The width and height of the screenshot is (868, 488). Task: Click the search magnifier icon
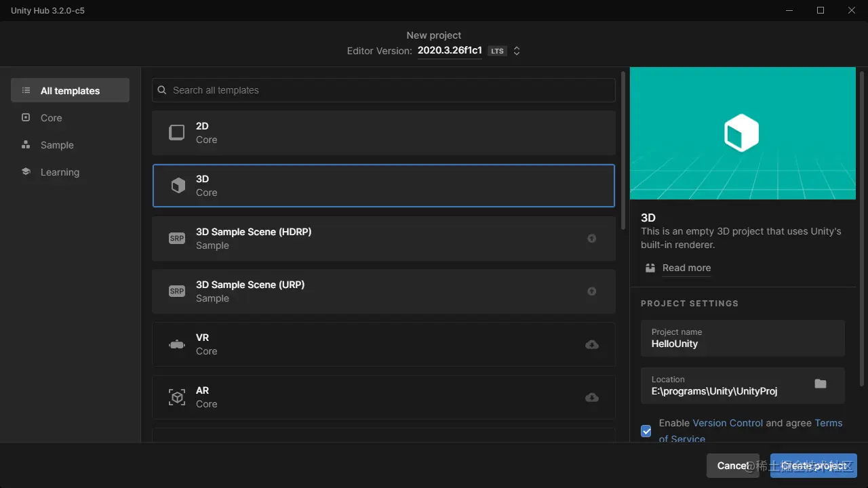click(162, 90)
